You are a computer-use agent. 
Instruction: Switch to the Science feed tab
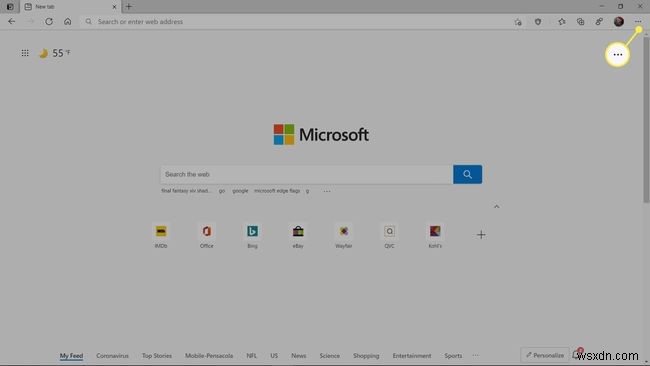coord(330,356)
